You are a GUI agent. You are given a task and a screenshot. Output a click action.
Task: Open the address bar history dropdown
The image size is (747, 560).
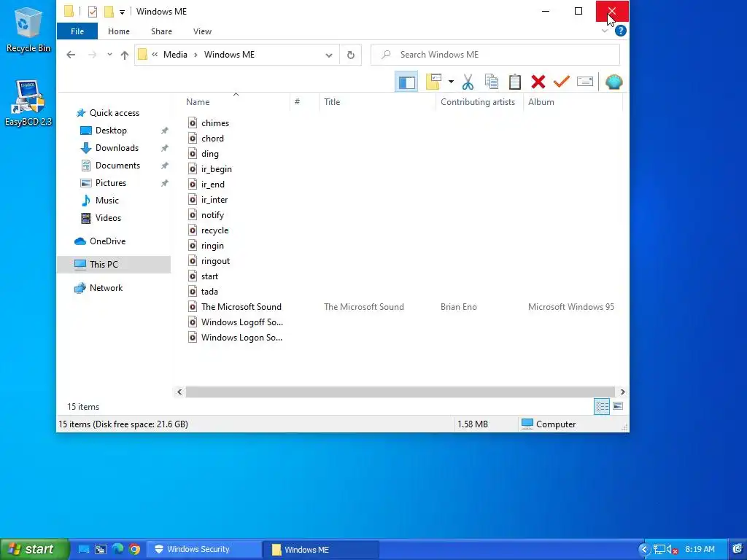pyautogui.click(x=329, y=55)
